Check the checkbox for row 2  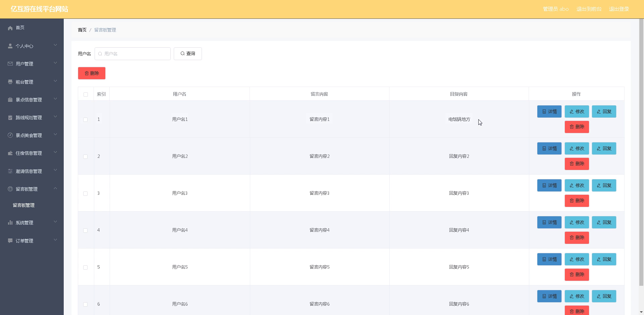pyautogui.click(x=86, y=156)
